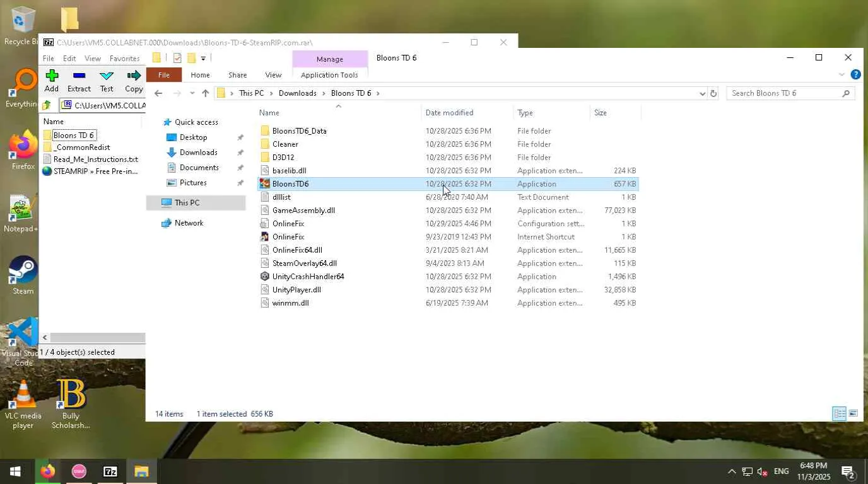The width and height of the screenshot is (868, 484).
Task: Click the Copy button in 7-Zip
Action: [x=134, y=81]
